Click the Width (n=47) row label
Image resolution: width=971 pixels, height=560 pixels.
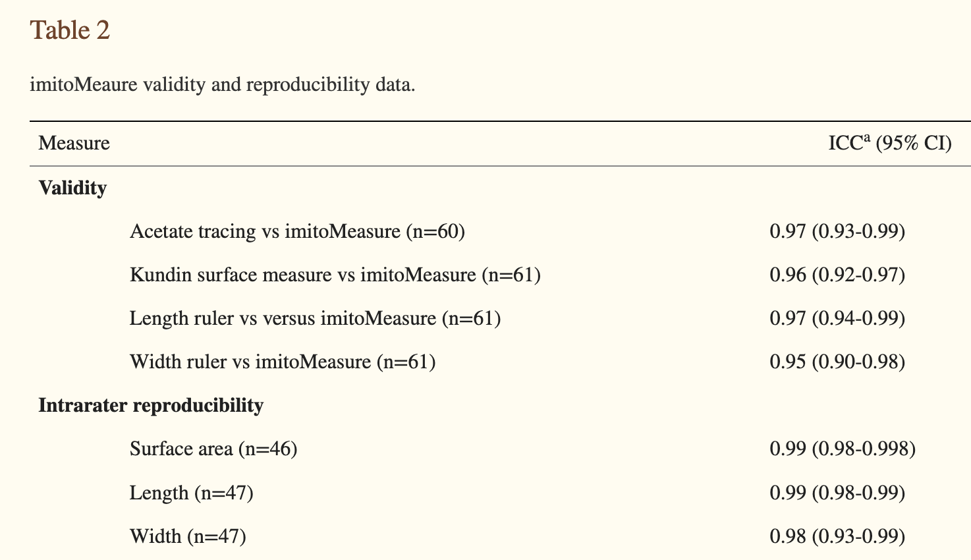tap(188, 536)
